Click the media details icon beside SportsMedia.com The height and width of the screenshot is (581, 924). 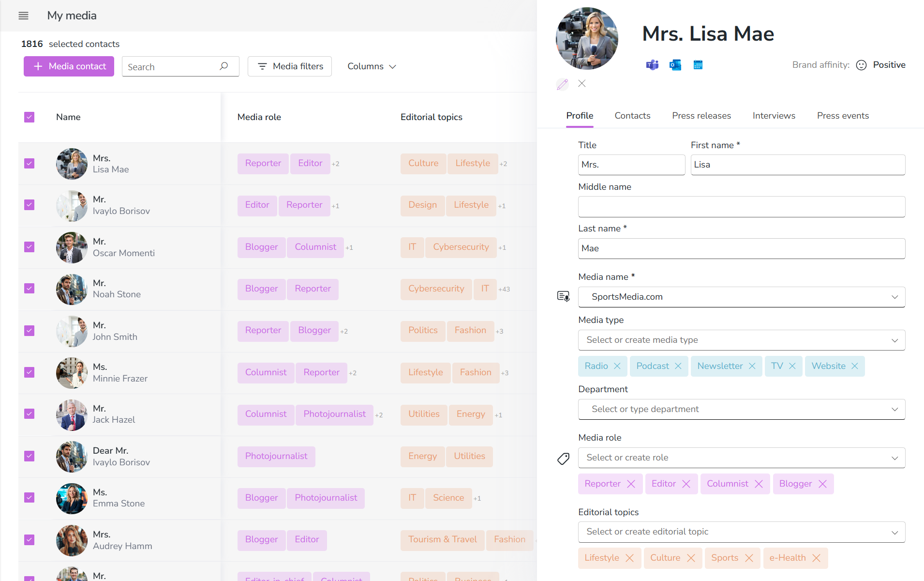(563, 296)
